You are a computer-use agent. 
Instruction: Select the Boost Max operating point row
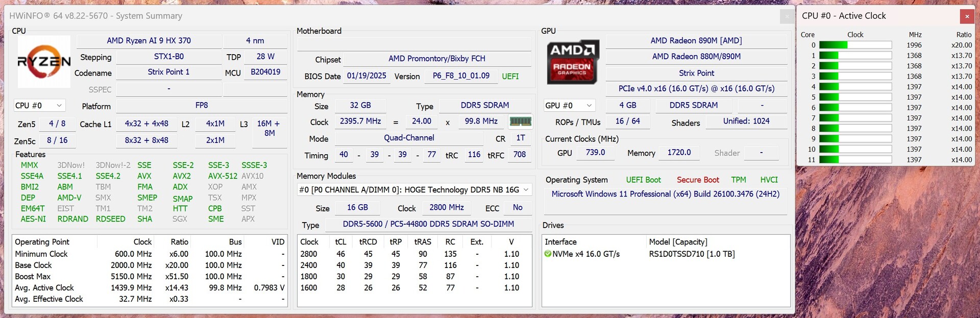(150, 277)
